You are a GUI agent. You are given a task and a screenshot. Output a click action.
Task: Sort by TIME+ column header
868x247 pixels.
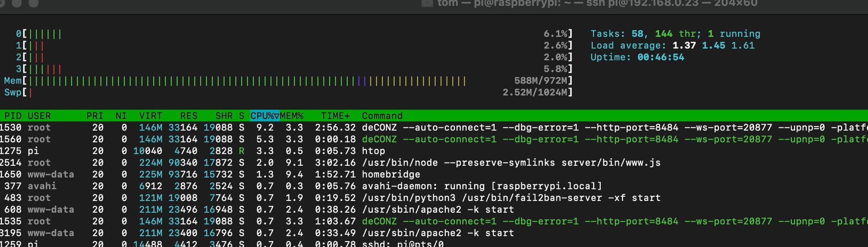pyautogui.click(x=335, y=116)
